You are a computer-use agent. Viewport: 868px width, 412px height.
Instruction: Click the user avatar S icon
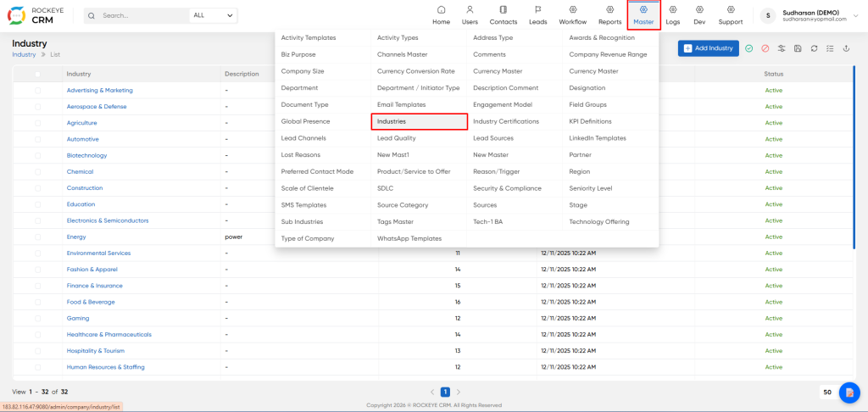tap(768, 15)
